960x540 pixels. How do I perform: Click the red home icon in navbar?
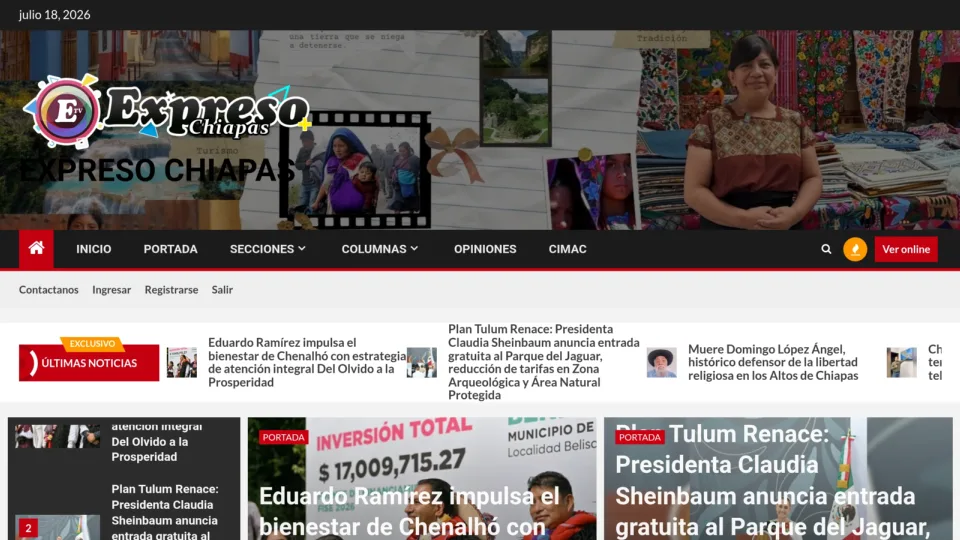(36, 249)
